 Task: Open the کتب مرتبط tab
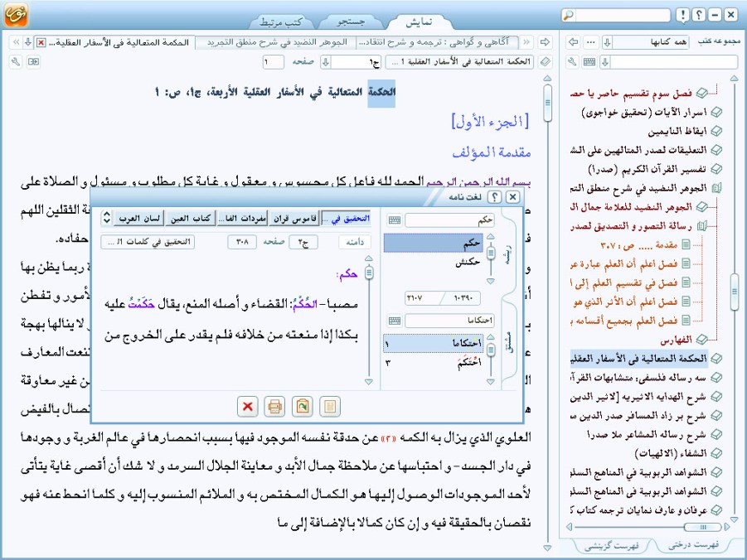(x=281, y=22)
